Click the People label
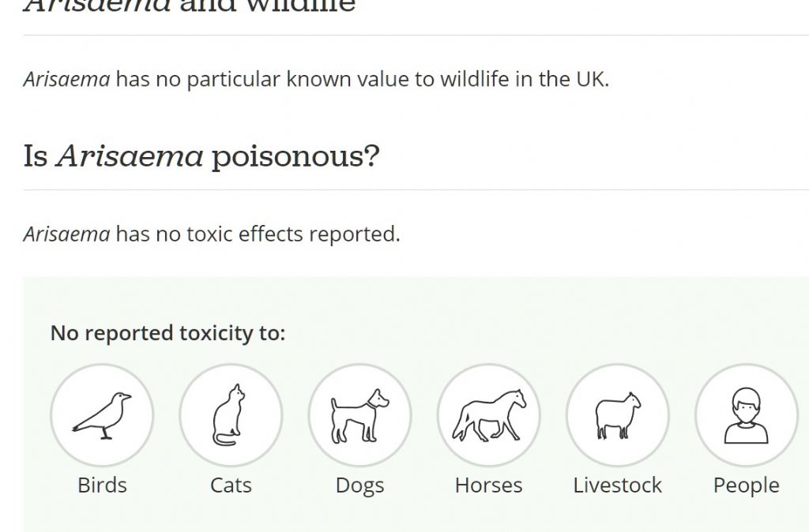The image size is (809, 532). click(747, 486)
